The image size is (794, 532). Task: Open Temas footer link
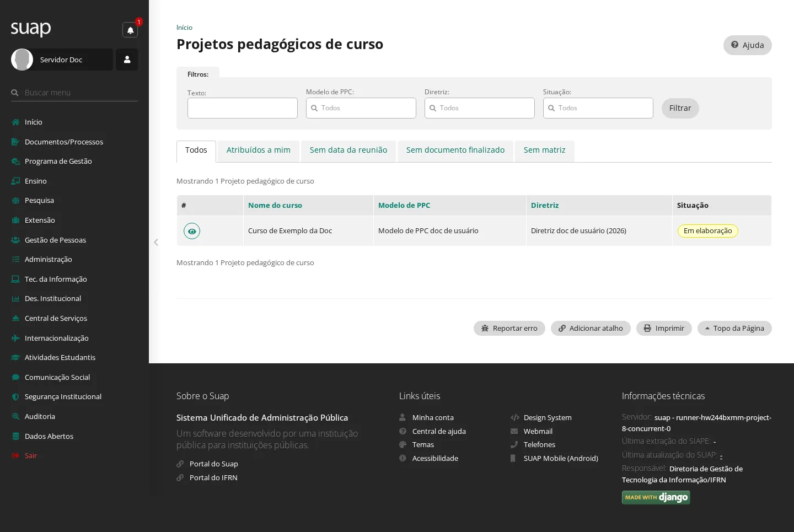click(x=423, y=445)
